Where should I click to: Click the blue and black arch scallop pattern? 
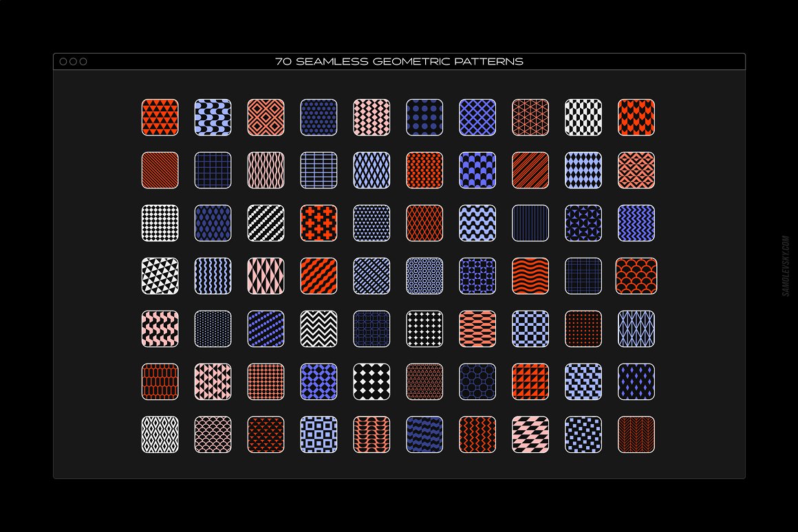click(x=477, y=170)
